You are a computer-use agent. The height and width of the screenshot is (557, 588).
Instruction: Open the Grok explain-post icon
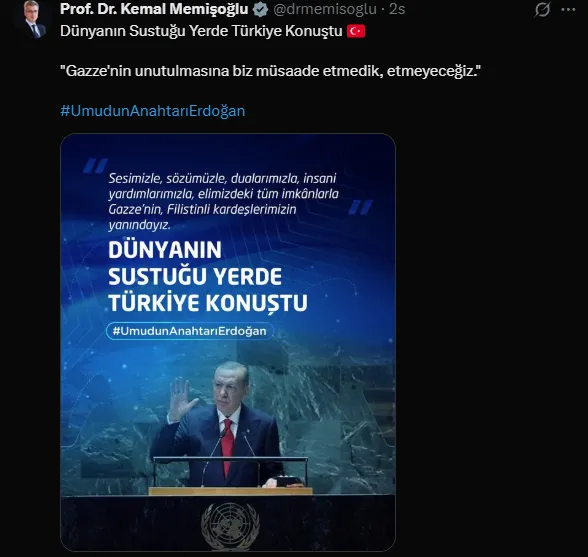pos(542,9)
